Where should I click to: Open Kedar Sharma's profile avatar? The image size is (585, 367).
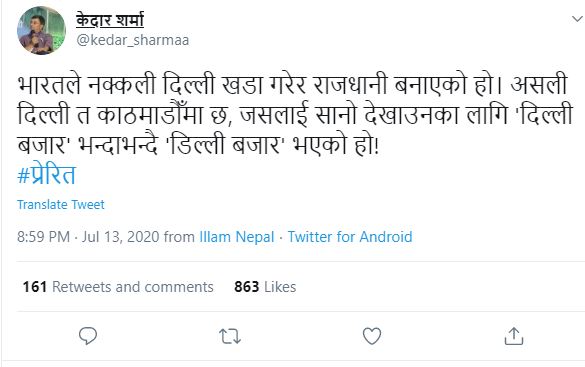[41, 30]
